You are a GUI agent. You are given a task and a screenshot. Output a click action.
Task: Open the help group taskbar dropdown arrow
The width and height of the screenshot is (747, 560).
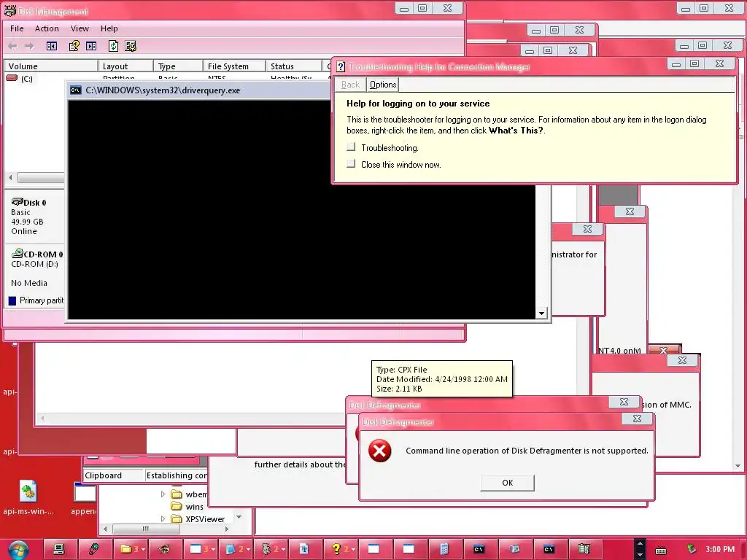(x=354, y=550)
